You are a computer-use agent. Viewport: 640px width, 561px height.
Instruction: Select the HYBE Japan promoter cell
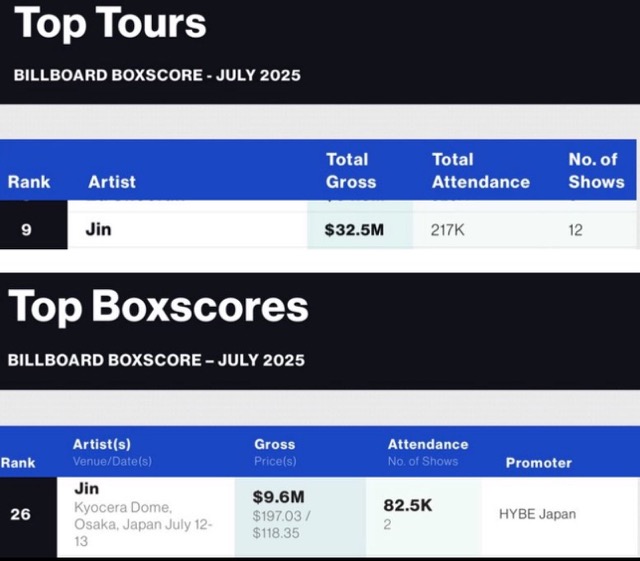click(537, 514)
